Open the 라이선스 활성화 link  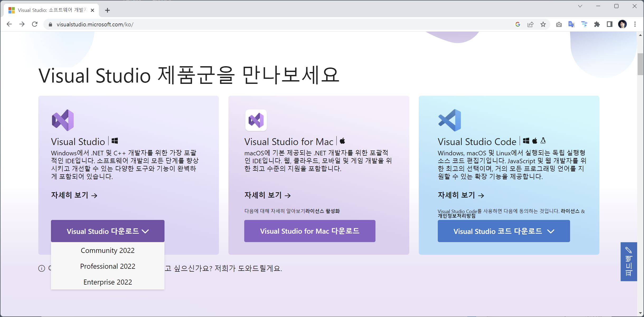pos(323,211)
